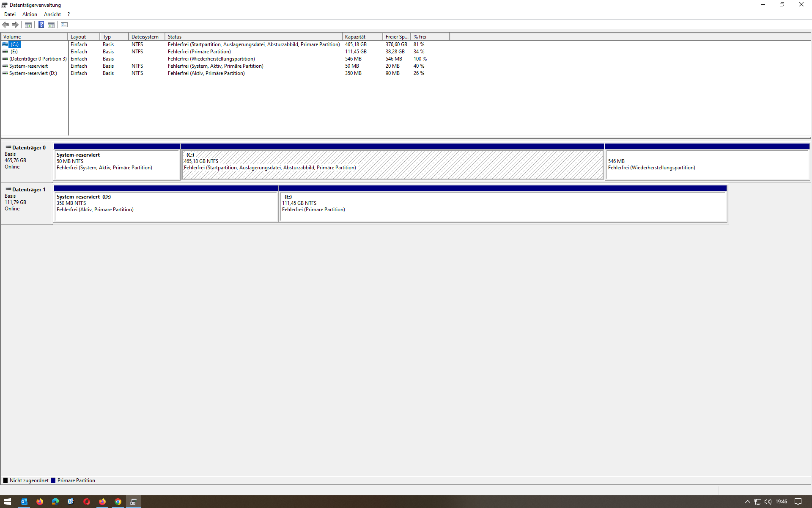Click the forward arrow toolbar icon
This screenshot has height=508, width=812.
coord(15,25)
